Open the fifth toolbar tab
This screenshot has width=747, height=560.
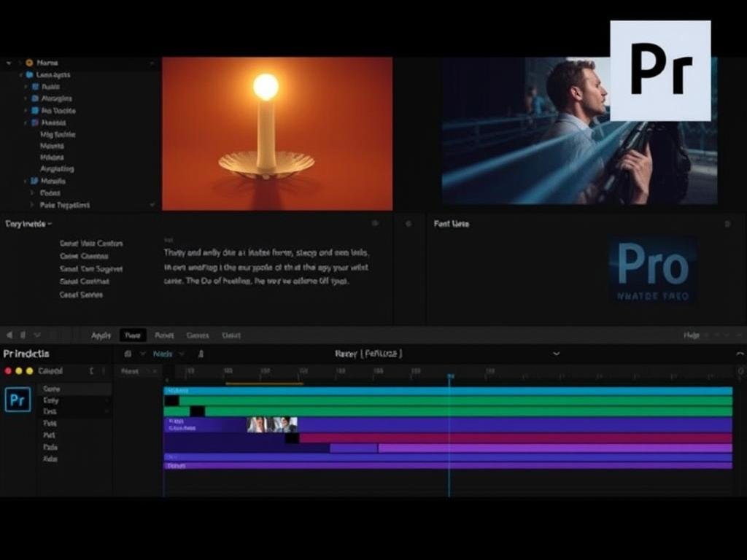point(231,335)
